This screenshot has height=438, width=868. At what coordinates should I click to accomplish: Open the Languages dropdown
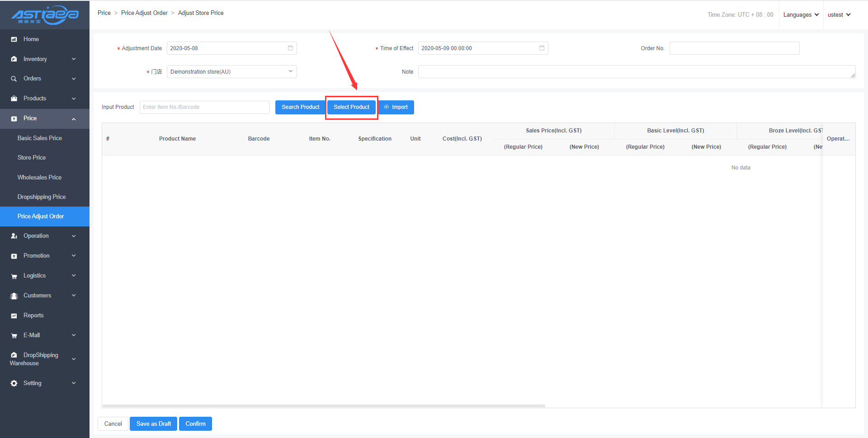(801, 15)
